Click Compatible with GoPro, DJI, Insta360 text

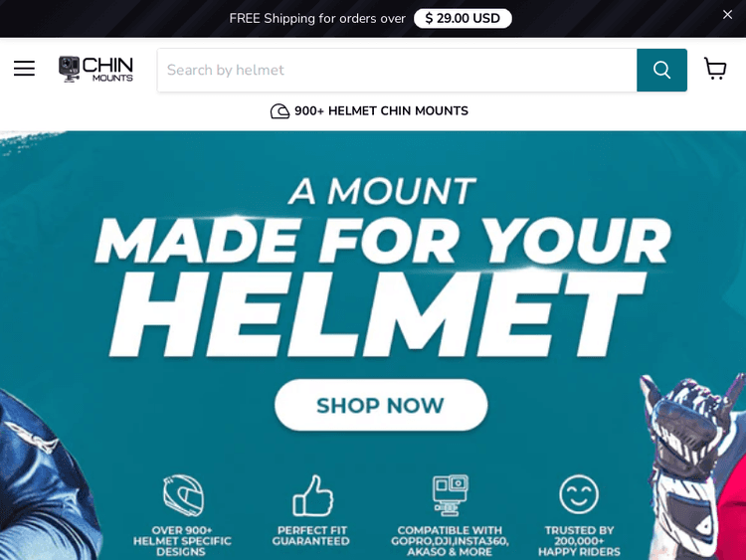tap(450, 541)
